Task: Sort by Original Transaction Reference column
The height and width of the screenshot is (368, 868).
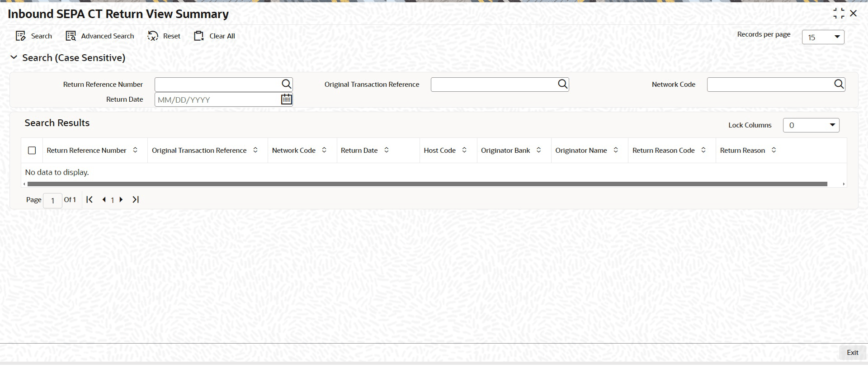Action: point(255,150)
